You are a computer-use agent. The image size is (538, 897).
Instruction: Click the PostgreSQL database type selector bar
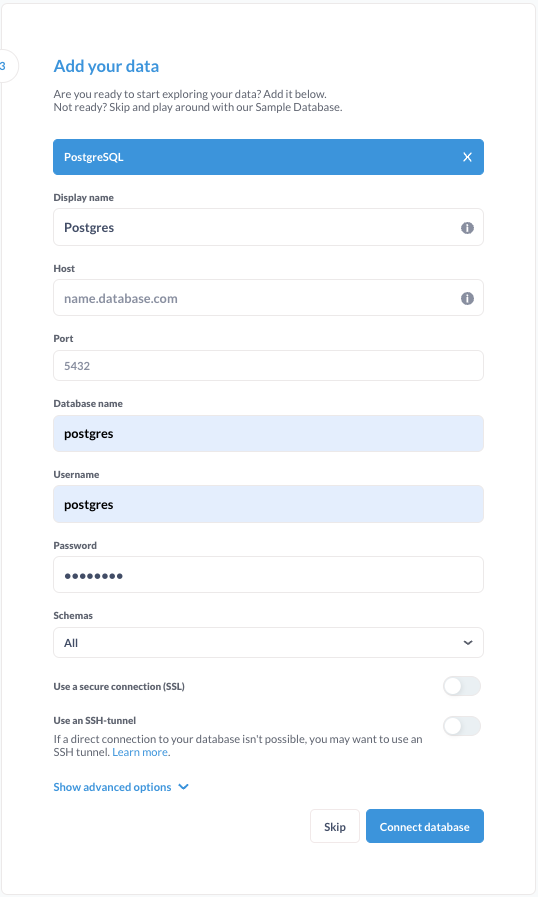268,157
